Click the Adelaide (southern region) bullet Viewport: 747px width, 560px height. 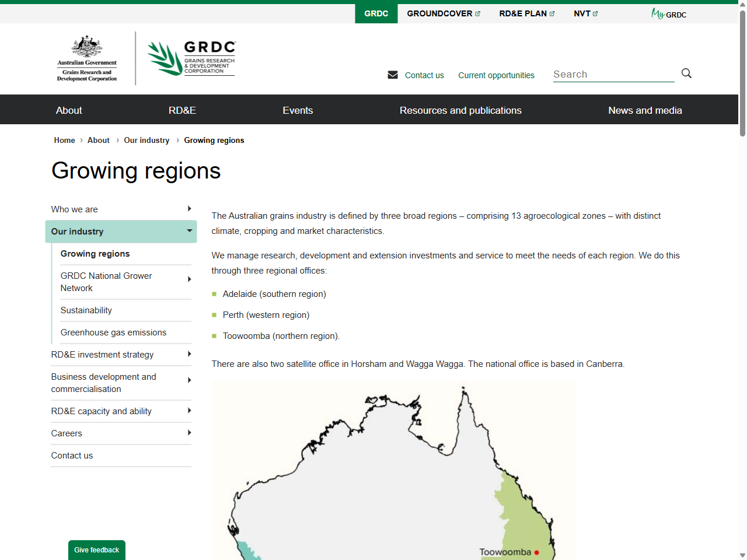point(274,294)
